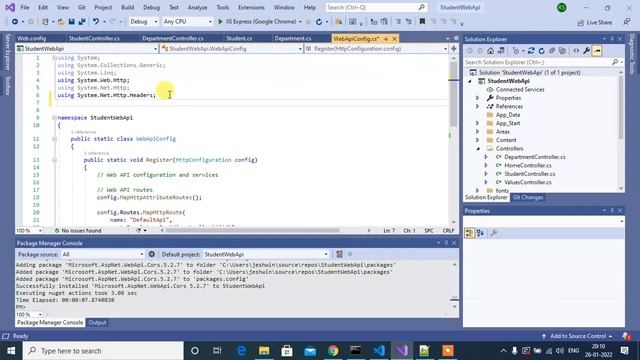Open Default project dropdown
The image size is (640, 360).
[x=266, y=254]
